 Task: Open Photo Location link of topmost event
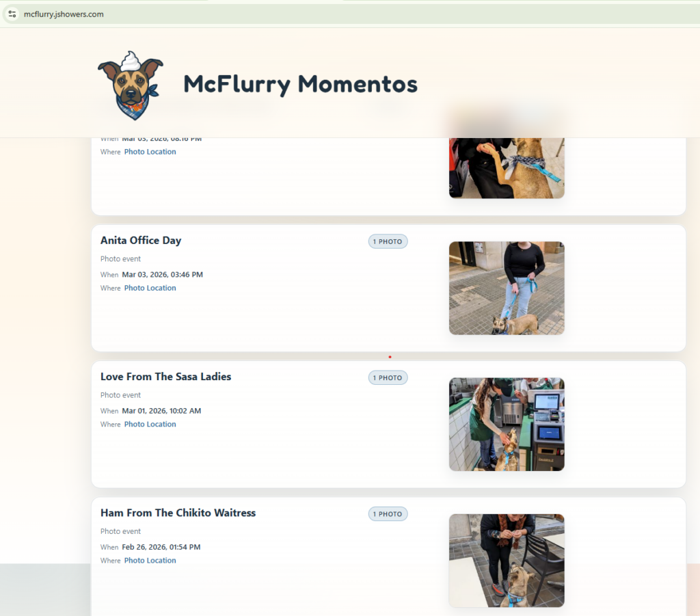coord(150,152)
